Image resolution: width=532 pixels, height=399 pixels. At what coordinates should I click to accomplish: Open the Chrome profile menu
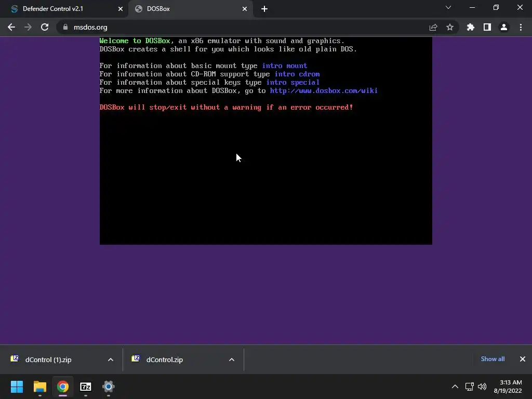point(504,27)
